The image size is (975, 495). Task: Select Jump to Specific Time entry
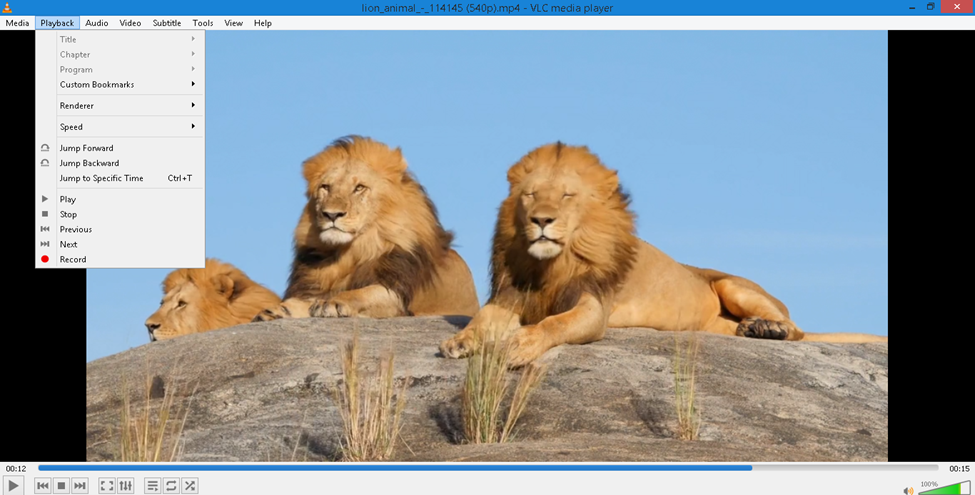click(120, 178)
